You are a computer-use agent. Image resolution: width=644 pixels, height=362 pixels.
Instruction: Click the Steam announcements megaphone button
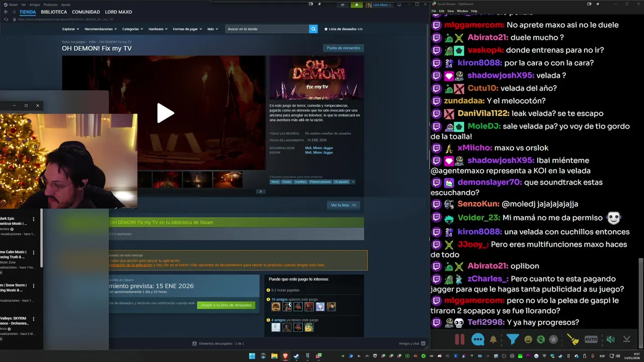click(343, 5)
